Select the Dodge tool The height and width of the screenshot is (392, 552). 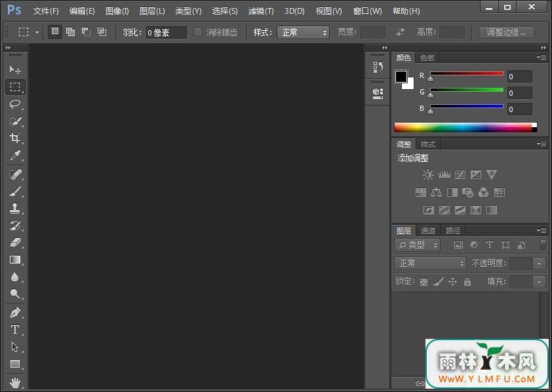15,294
